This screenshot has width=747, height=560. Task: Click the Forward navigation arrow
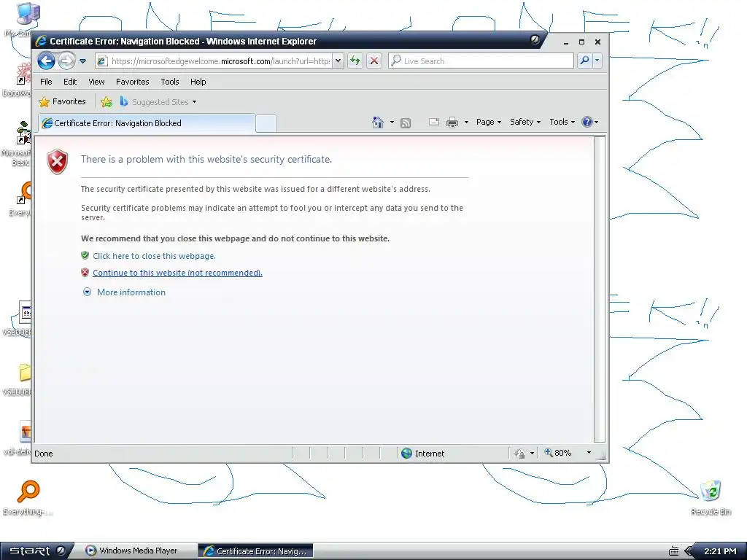click(x=66, y=61)
